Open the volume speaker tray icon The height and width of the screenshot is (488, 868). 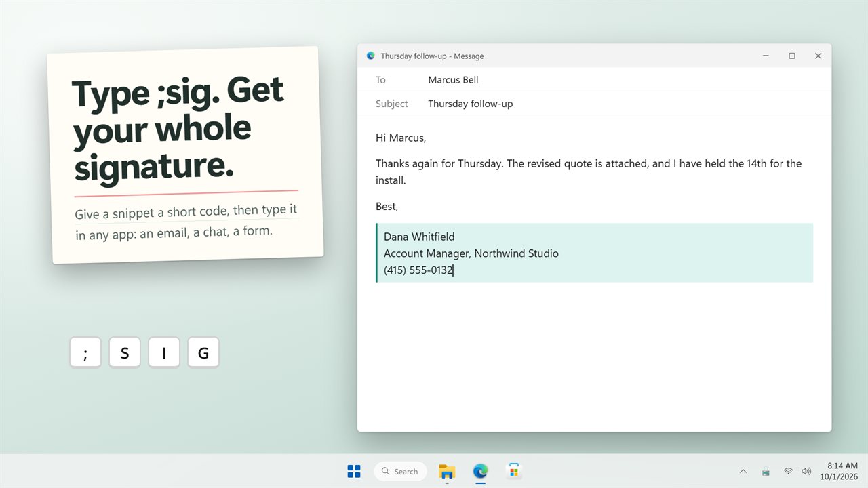(806, 471)
